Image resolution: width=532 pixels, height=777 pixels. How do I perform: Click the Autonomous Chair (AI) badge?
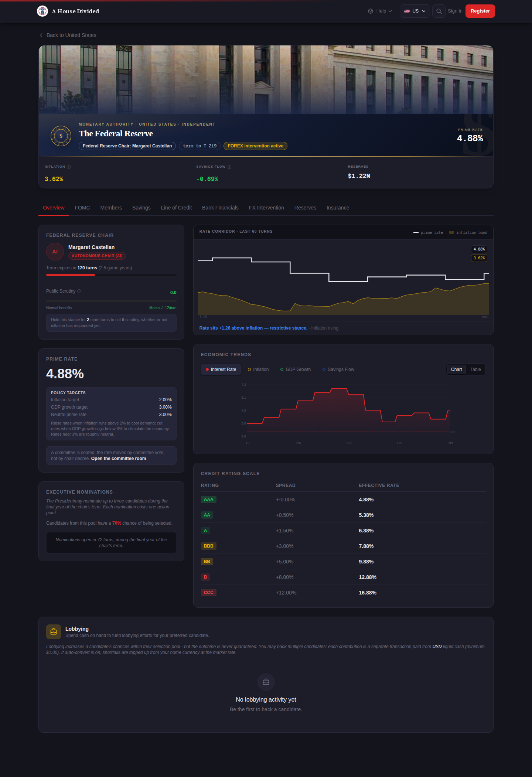pos(97,256)
